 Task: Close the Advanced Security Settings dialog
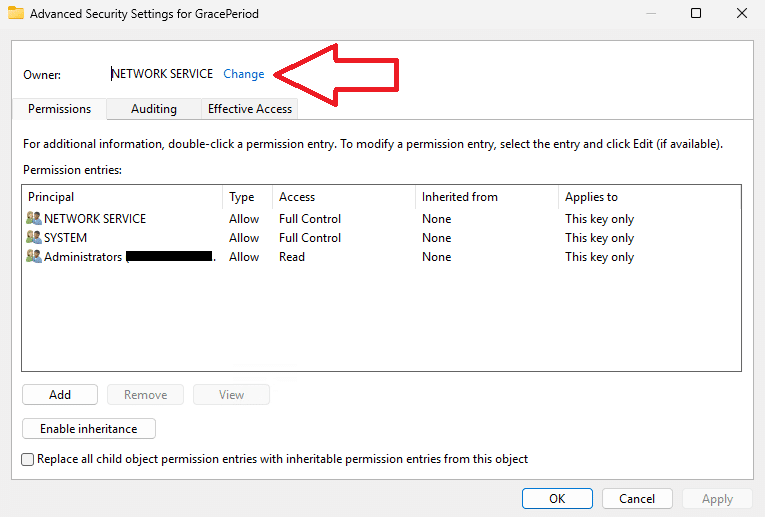(x=741, y=13)
